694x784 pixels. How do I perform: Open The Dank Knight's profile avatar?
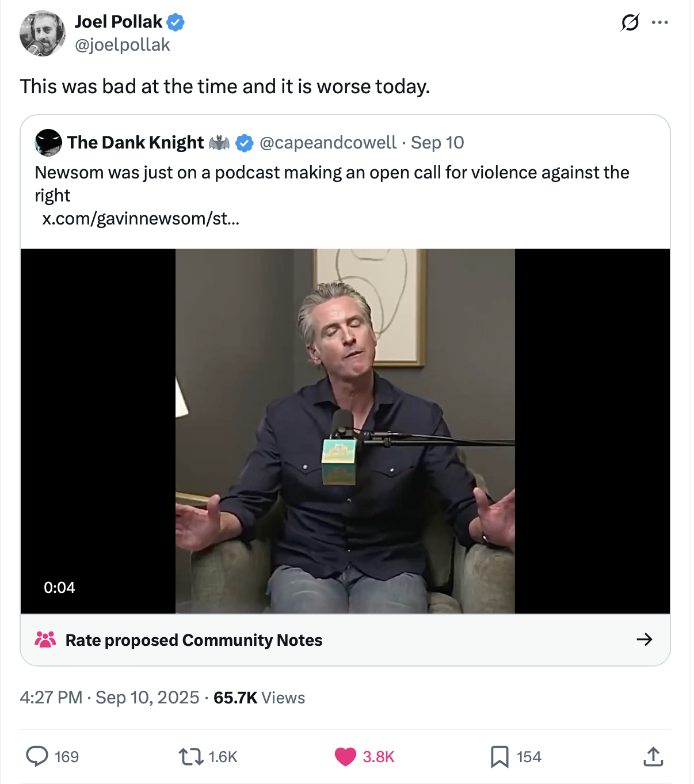48,142
